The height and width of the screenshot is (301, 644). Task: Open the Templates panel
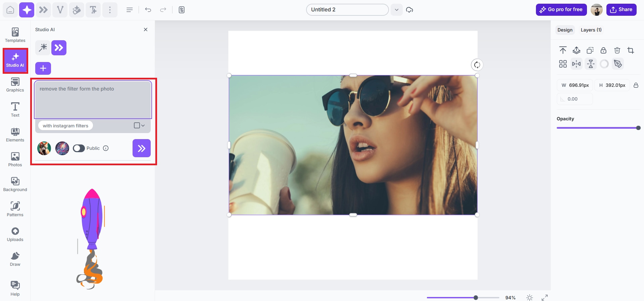click(15, 35)
